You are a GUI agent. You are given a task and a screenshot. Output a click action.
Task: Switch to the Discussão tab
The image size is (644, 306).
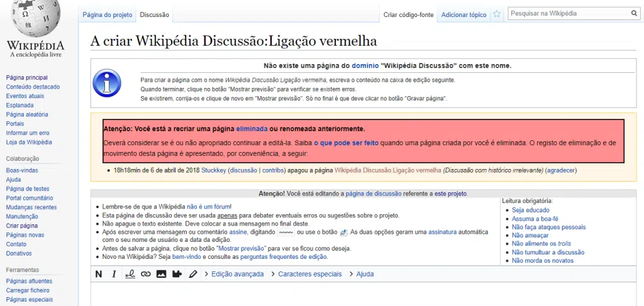(155, 15)
